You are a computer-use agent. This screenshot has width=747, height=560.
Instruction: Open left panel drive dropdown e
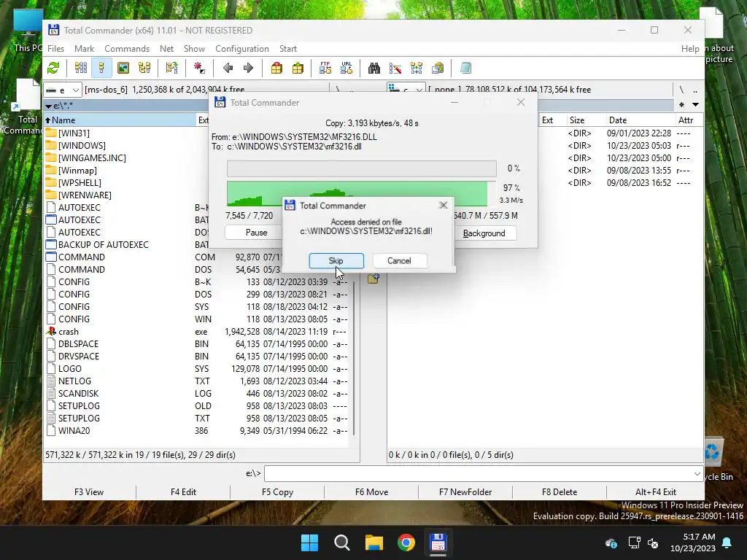coord(63,90)
